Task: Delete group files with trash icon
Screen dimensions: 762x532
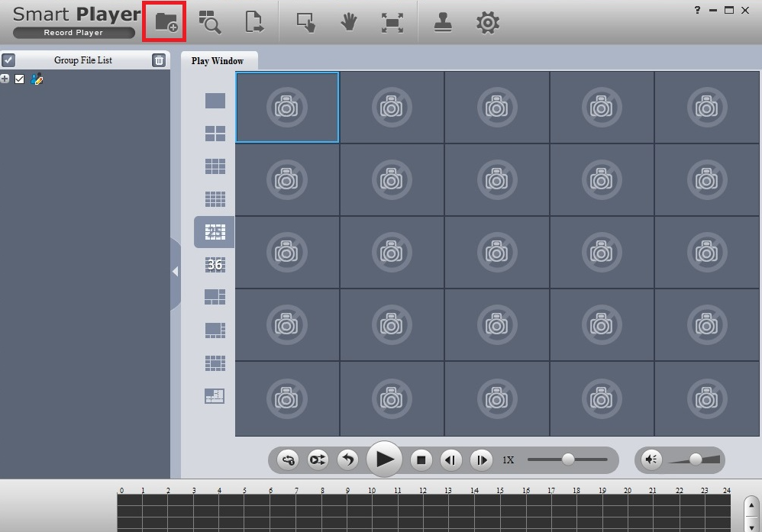Action: click(159, 60)
